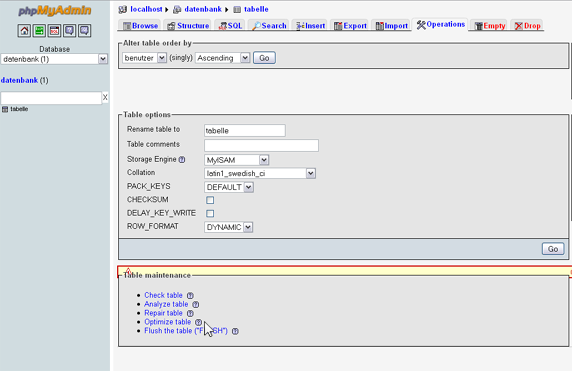Click help icon beside Analyze table
572x371 pixels.
196,304
